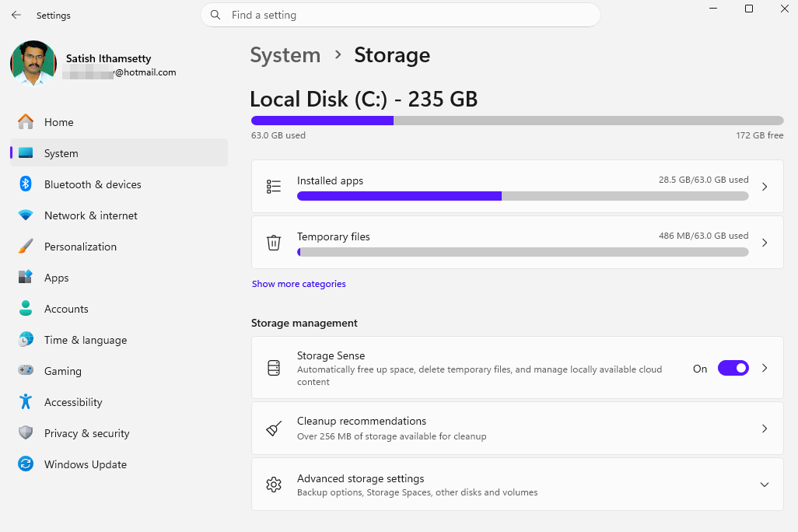Open Gaming settings
This screenshot has height=532, width=798.
tap(119, 370)
